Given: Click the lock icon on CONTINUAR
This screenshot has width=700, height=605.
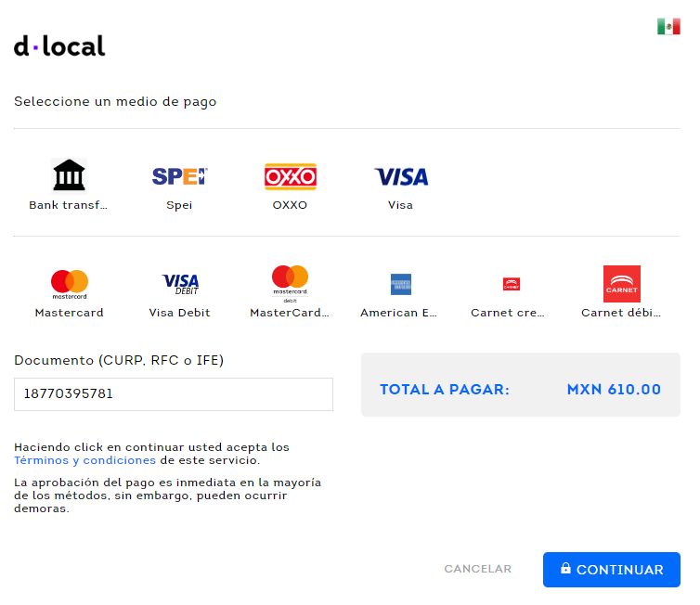Looking at the screenshot, I should pyautogui.click(x=565, y=568).
